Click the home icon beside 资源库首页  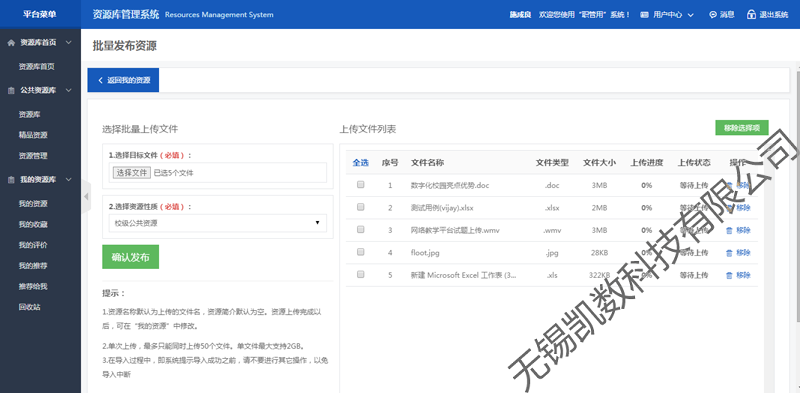(11, 43)
